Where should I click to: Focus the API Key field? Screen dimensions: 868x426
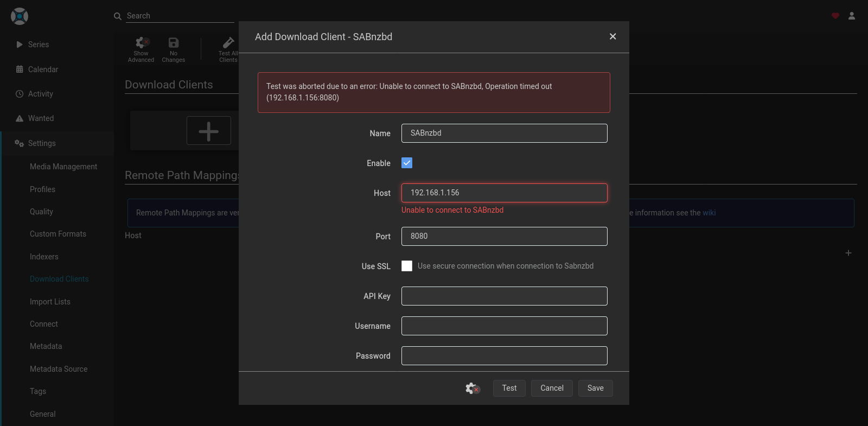505,296
